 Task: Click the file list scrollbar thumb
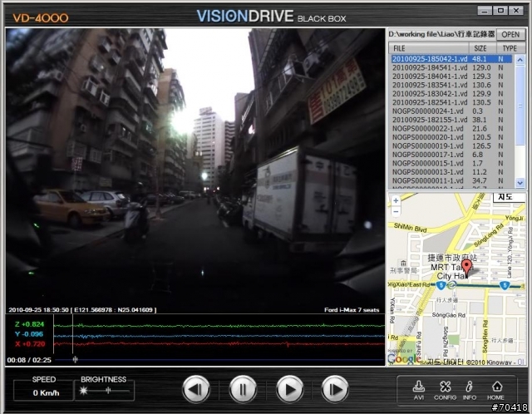pyautogui.click(x=520, y=106)
